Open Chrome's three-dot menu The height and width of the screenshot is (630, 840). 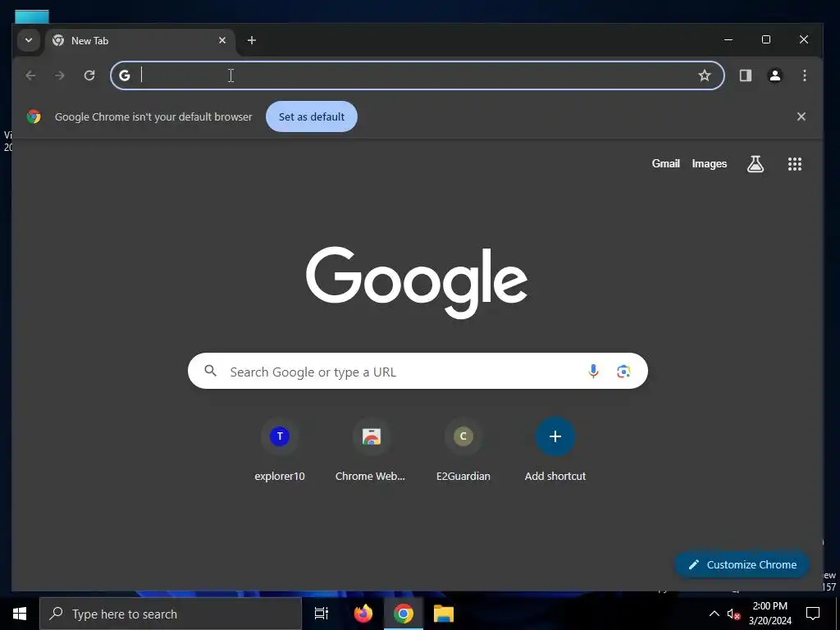pyautogui.click(x=804, y=75)
